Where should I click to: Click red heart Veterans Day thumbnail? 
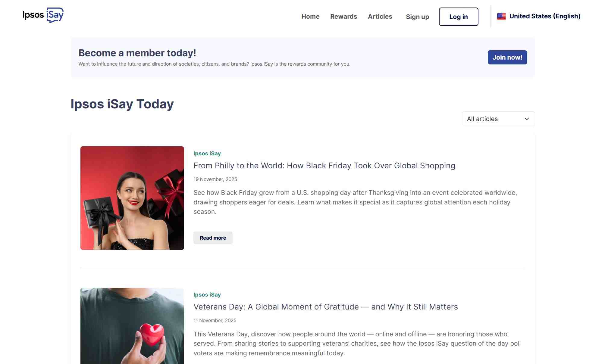(132, 326)
